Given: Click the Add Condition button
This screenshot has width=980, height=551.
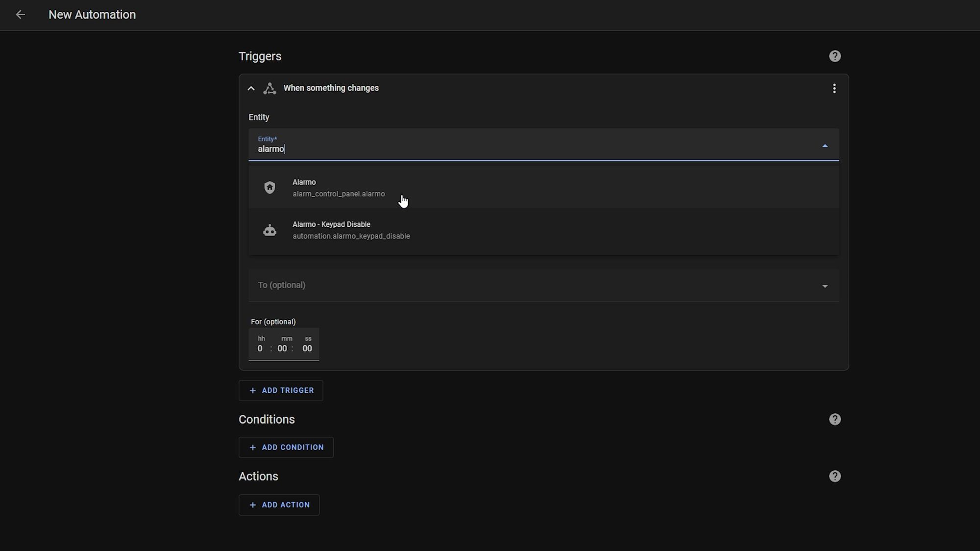Looking at the screenshot, I should pos(286,447).
